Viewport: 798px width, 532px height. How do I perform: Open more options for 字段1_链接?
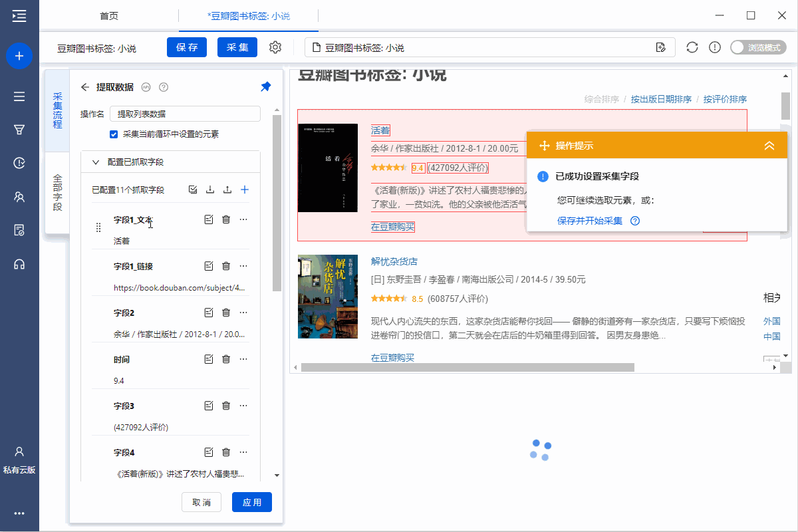click(x=243, y=266)
